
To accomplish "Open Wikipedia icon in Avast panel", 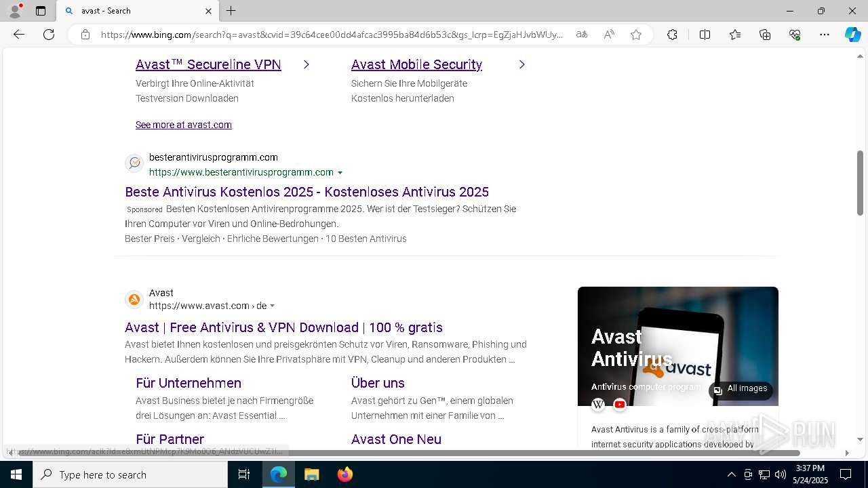I will coord(598,405).
